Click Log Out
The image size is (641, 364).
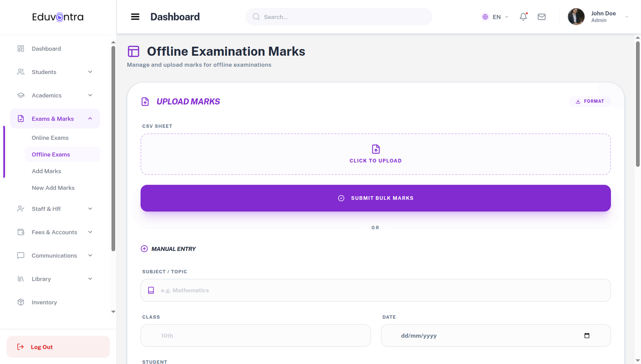click(42, 347)
